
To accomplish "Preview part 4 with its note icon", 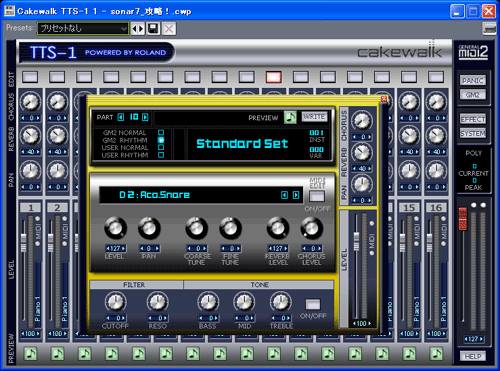I will [112, 354].
